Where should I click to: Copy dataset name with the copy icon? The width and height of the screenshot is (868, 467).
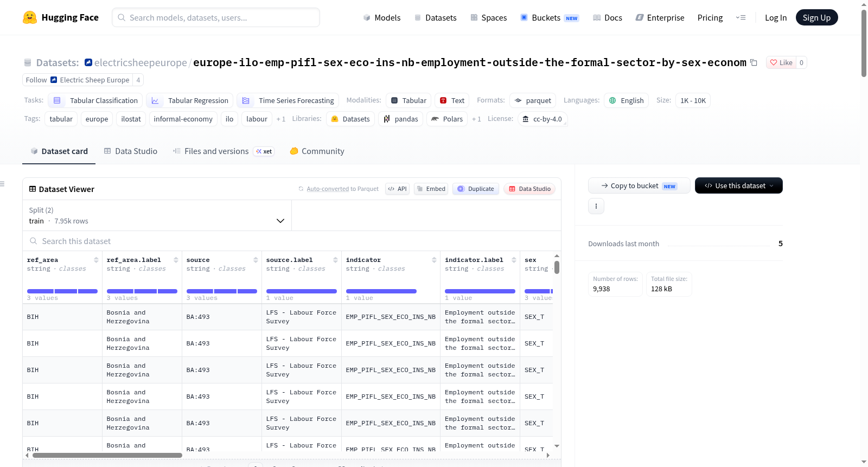[x=754, y=62]
